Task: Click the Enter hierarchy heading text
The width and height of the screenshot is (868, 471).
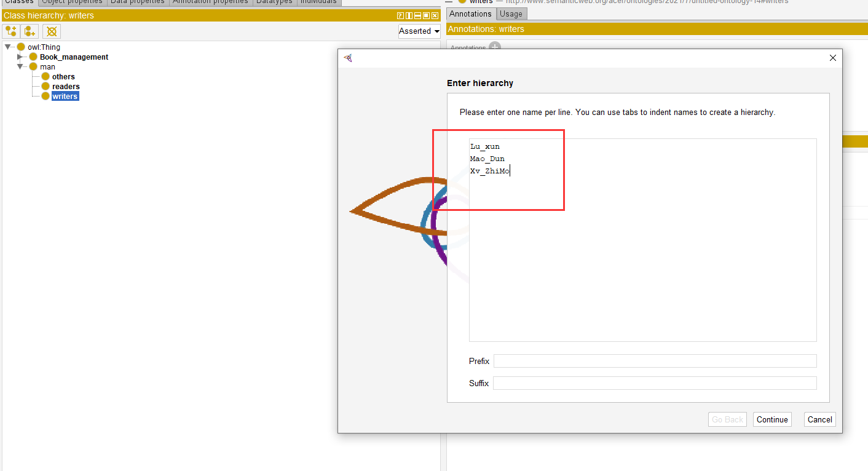Action: point(480,83)
